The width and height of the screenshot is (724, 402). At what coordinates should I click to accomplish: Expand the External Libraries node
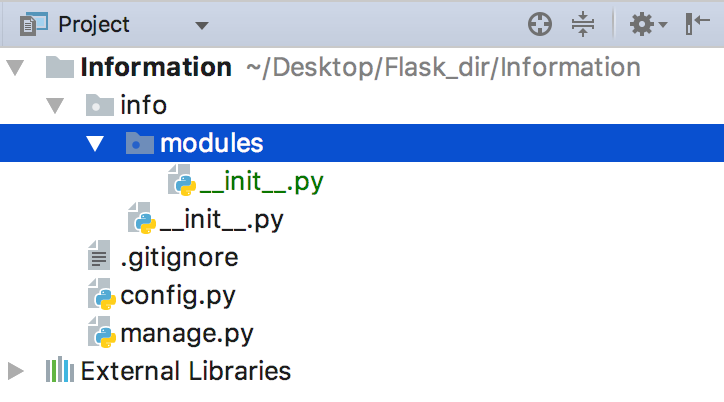16,371
